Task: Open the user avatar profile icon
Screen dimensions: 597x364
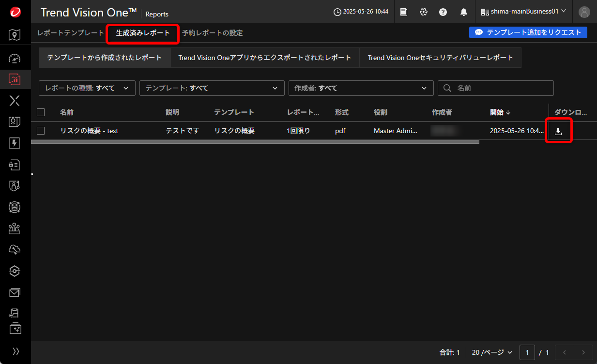Action: [x=585, y=12]
